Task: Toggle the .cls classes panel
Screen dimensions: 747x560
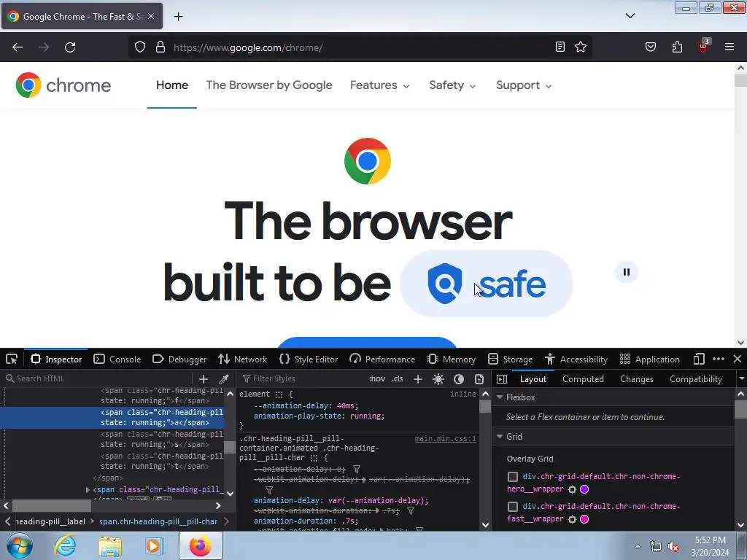Action: click(398, 378)
